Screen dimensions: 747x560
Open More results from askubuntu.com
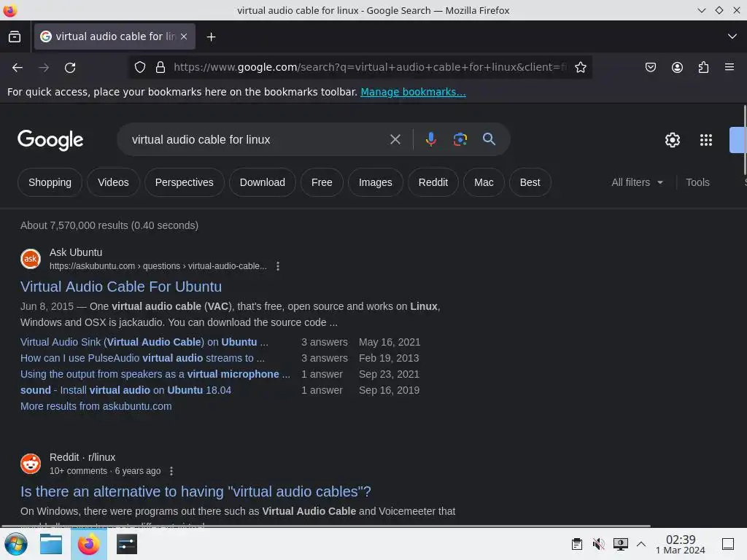click(x=96, y=406)
